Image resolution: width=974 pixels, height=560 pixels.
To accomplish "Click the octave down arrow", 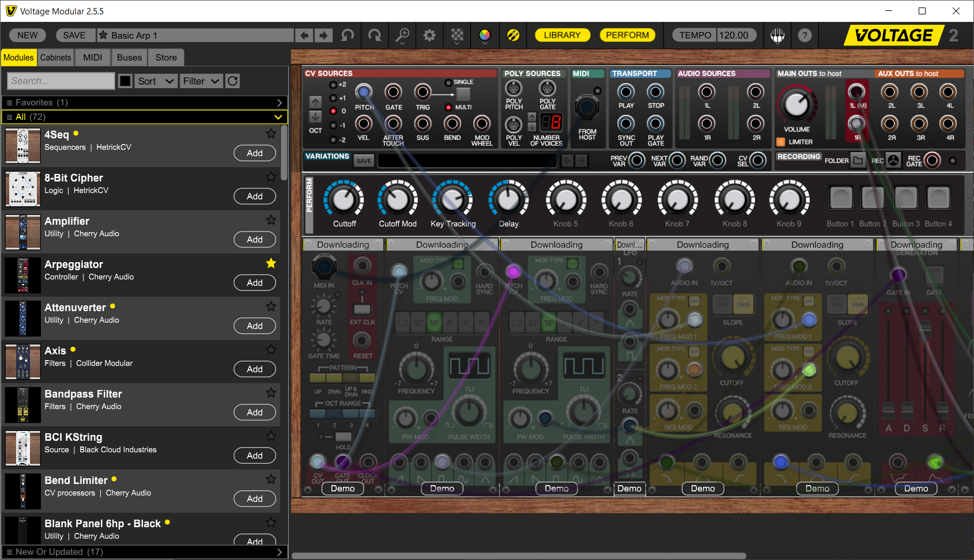I will [315, 116].
